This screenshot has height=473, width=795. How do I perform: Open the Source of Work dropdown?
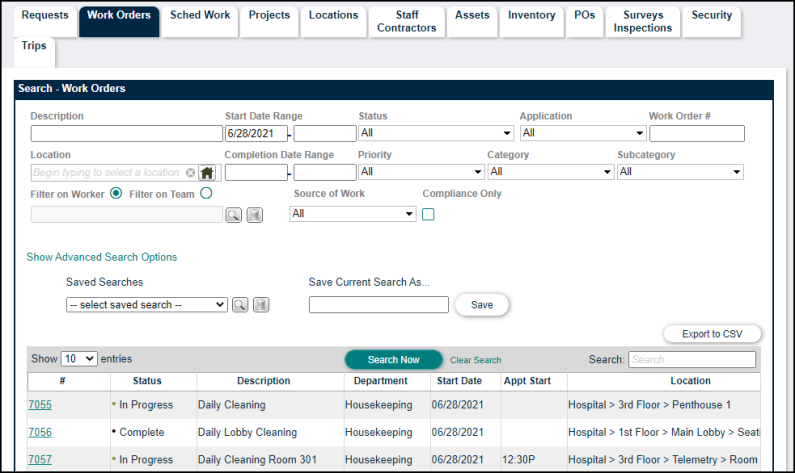click(x=353, y=213)
